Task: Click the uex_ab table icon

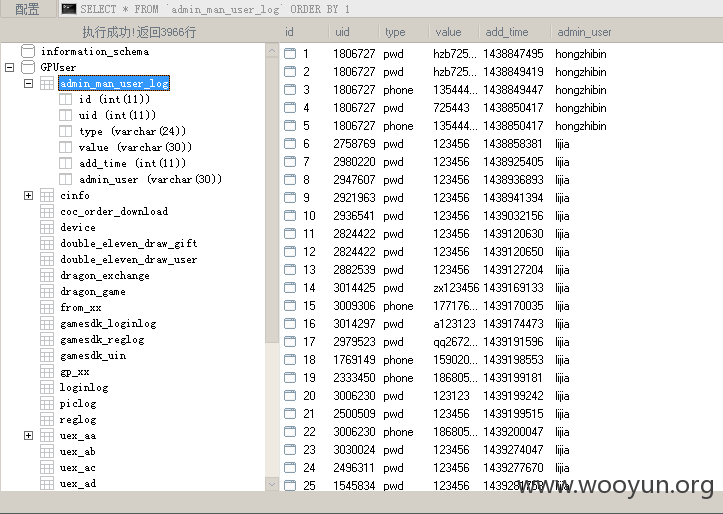Action: tap(47, 452)
